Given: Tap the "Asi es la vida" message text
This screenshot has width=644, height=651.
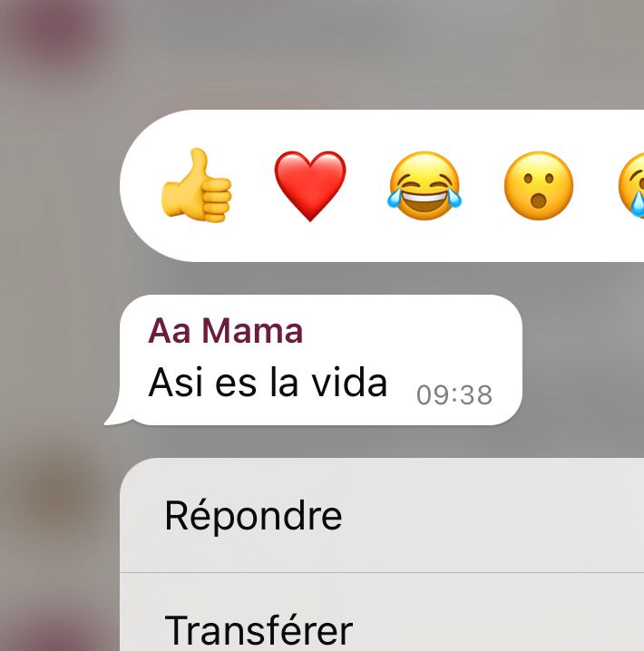Looking at the screenshot, I should pos(268,382).
